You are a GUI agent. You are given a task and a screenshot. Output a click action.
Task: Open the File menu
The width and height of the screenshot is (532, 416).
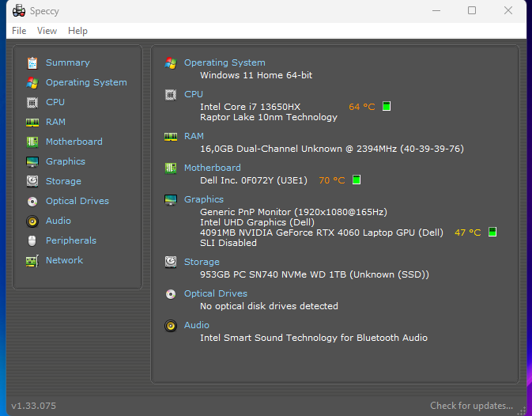(19, 31)
